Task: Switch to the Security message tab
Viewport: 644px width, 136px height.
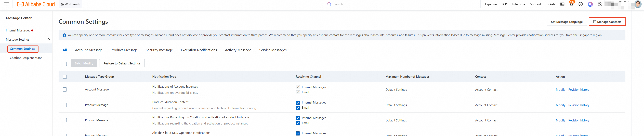Action: [x=159, y=50]
